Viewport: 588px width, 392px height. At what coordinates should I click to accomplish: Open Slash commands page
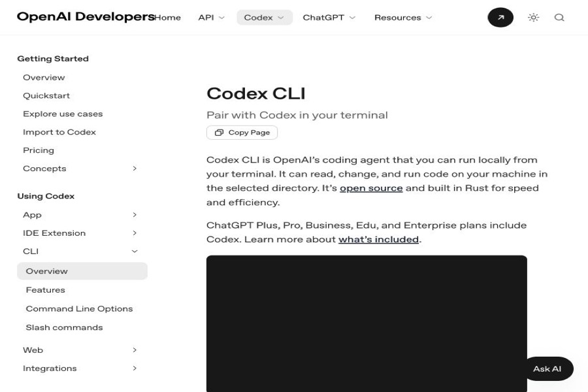(x=64, y=327)
